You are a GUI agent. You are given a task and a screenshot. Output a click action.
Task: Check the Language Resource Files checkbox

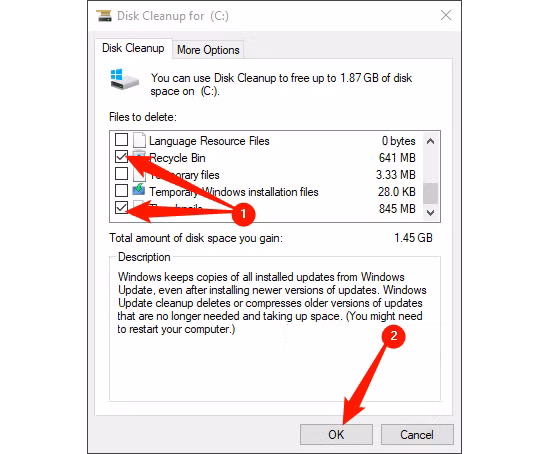click(121, 139)
